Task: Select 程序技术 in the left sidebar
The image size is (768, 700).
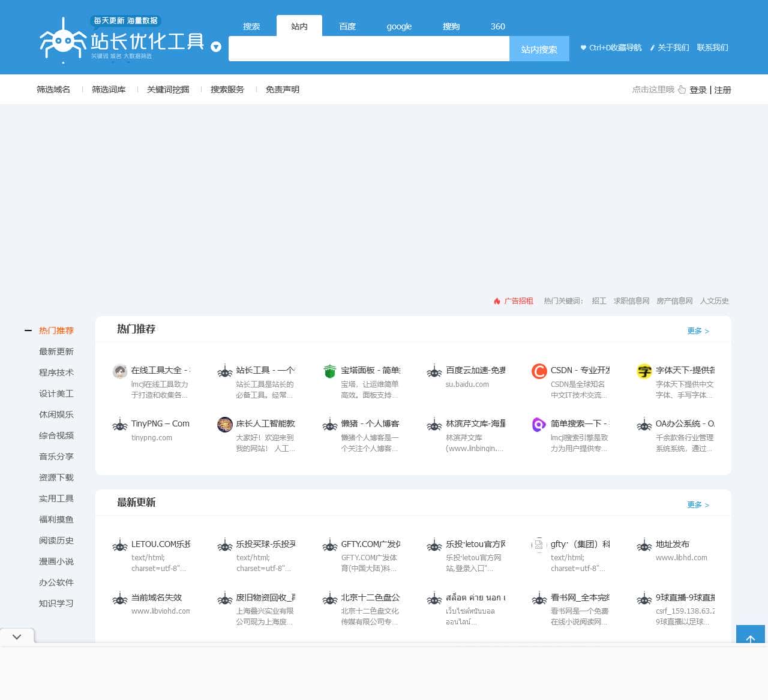Action: tap(56, 372)
